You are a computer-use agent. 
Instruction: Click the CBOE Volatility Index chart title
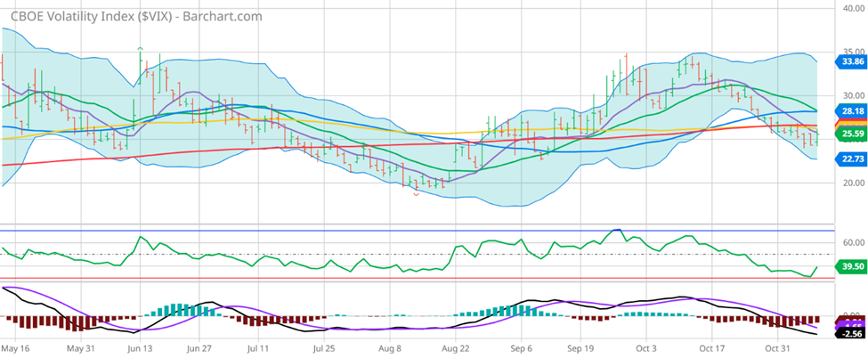[x=136, y=16]
